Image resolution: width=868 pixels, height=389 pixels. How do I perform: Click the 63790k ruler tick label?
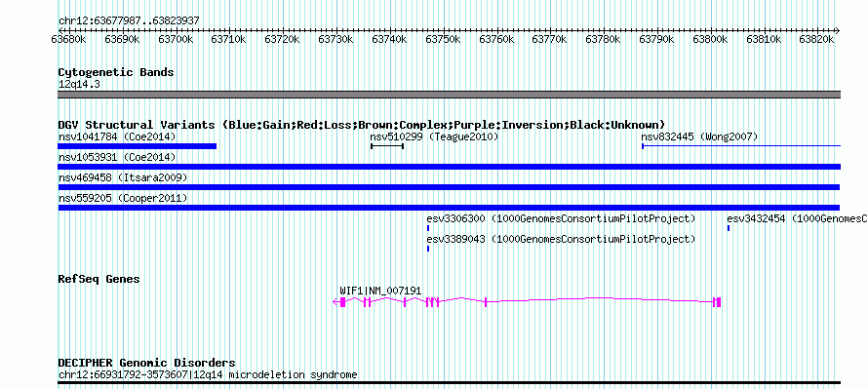pyautogui.click(x=657, y=39)
